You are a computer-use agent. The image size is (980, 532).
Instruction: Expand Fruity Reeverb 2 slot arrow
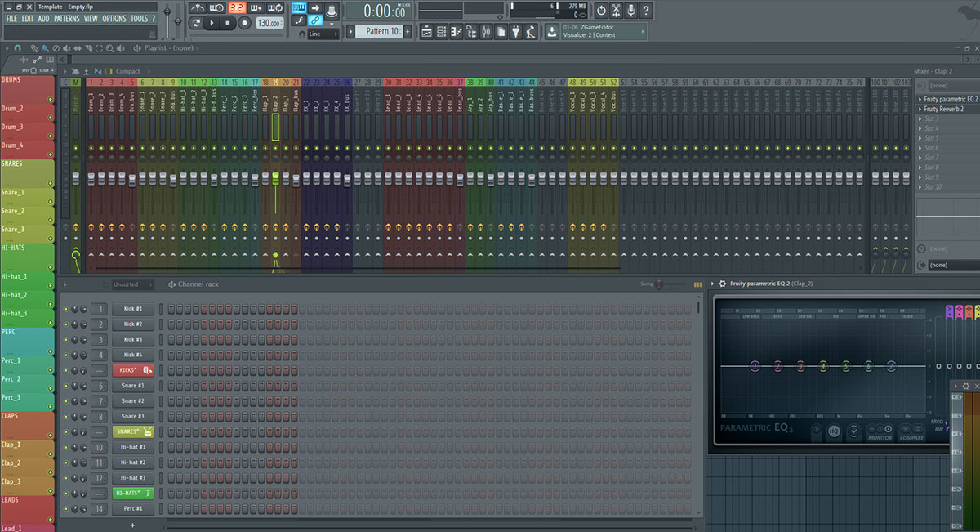(x=920, y=109)
